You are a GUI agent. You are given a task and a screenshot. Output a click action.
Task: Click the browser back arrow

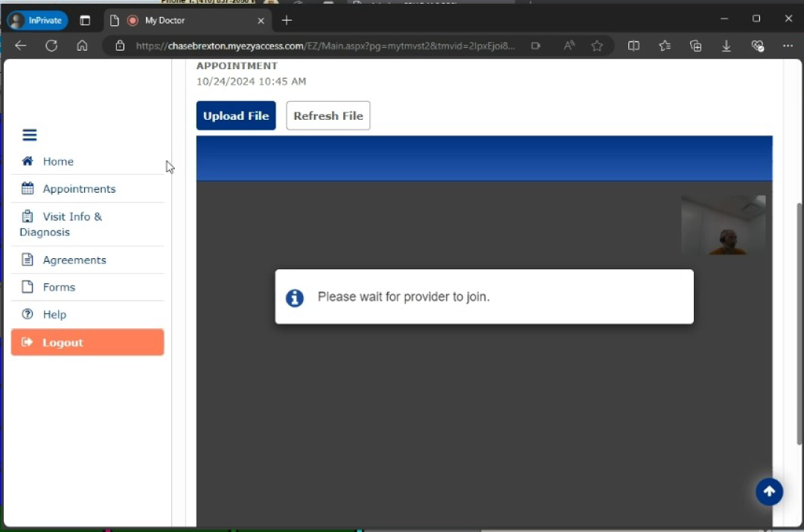(21, 46)
